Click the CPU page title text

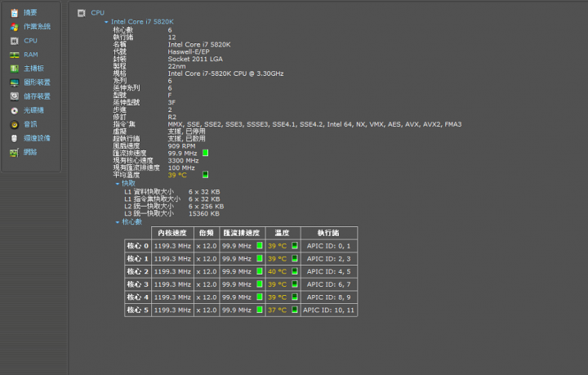[97, 13]
